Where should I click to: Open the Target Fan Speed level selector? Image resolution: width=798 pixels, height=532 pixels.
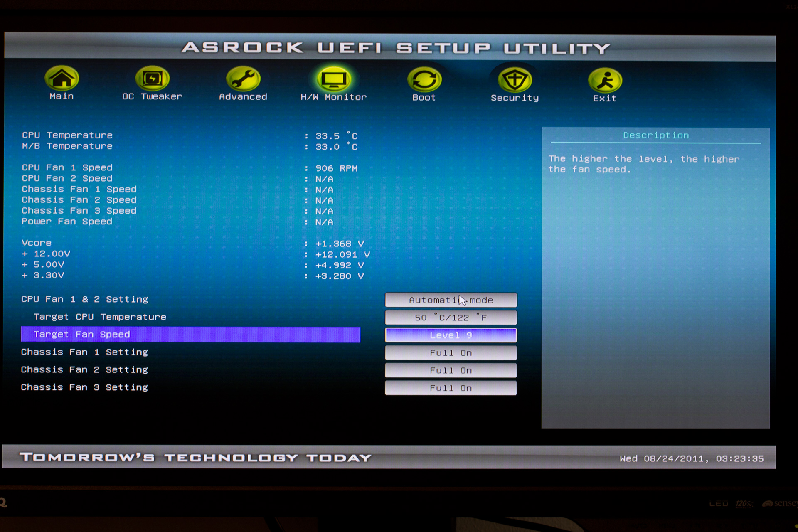pyautogui.click(x=451, y=335)
